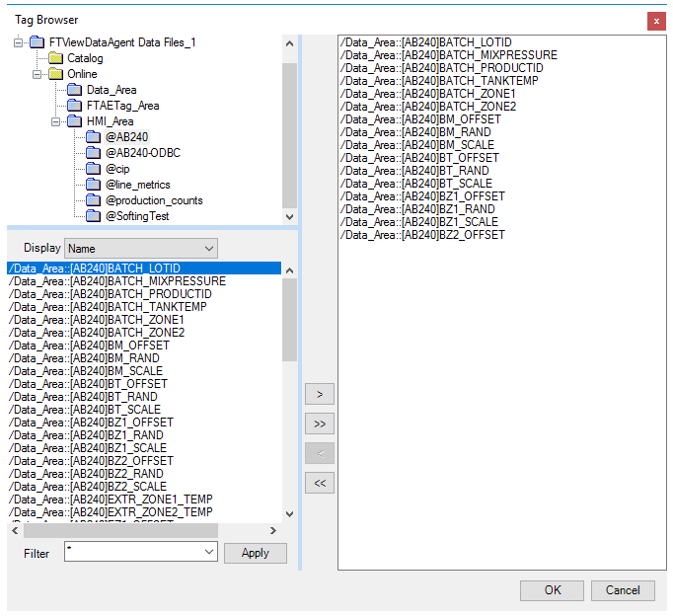Click the @SoftingTest folder icon
The width and height of the screenshot is (673, 616).
pyautogui.click(x=93, y=216)
